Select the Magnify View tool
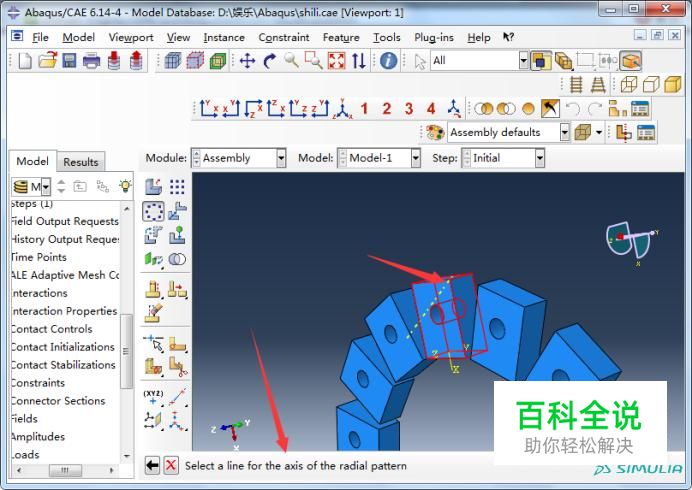 pos(291,60)
